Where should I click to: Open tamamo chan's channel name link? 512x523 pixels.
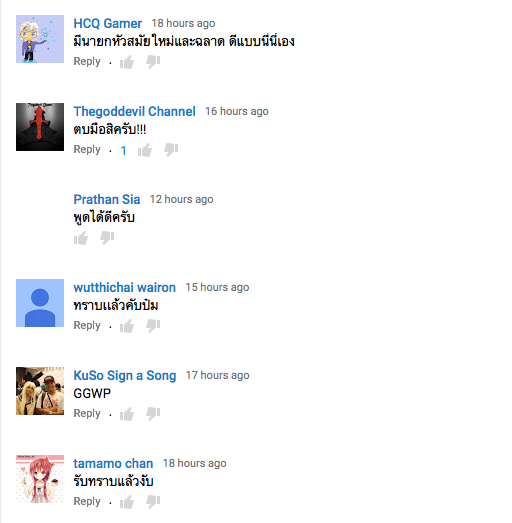(x=113, y=464)
